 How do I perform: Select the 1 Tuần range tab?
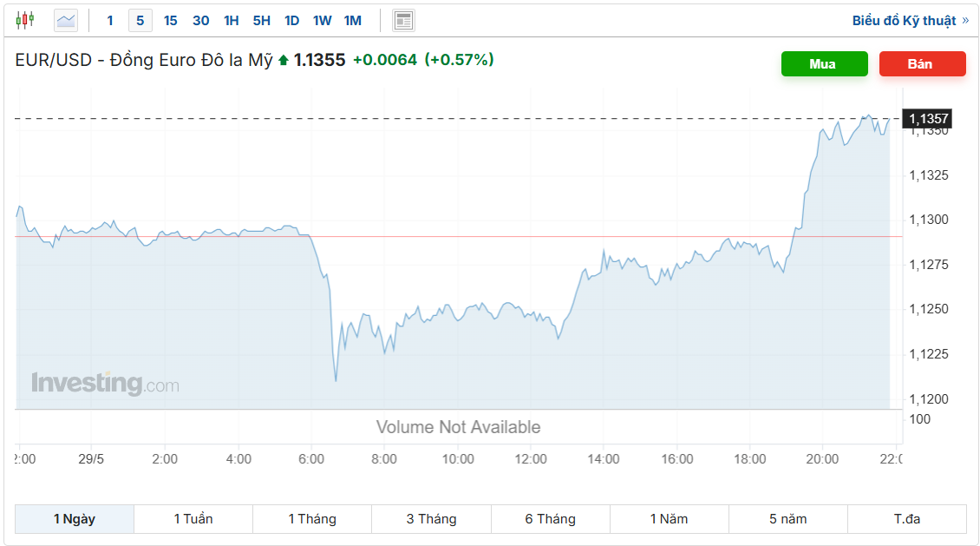193,519
